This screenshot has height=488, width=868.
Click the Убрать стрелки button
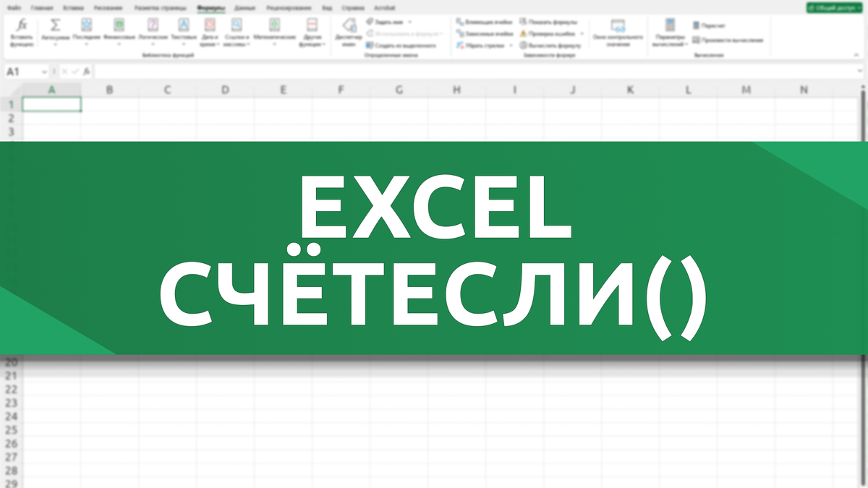(x=480, y=45)
